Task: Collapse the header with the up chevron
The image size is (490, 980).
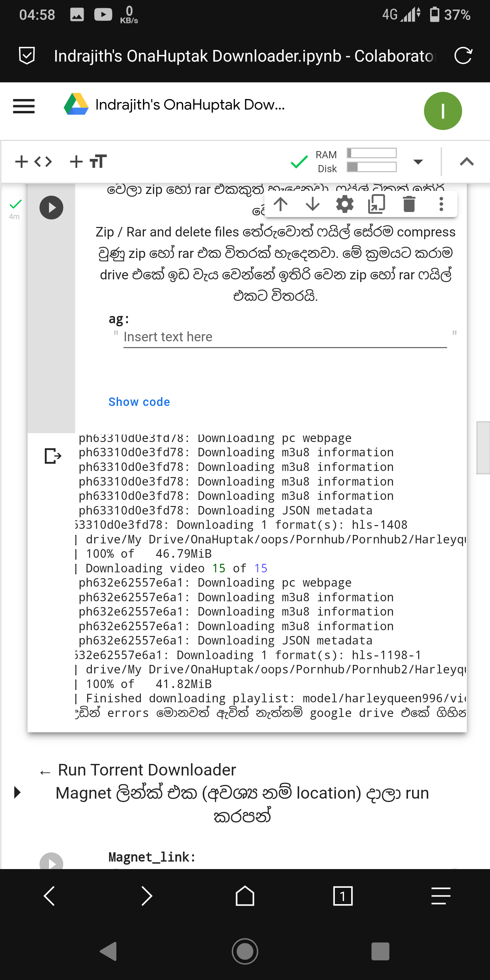Action: 467,162
